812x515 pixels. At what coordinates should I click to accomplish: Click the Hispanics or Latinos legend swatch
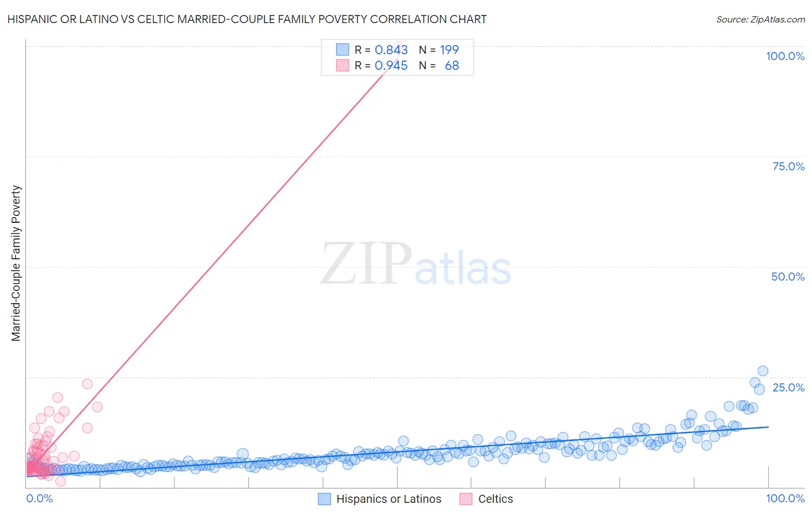pyautogui.click(x=325, y=499)
